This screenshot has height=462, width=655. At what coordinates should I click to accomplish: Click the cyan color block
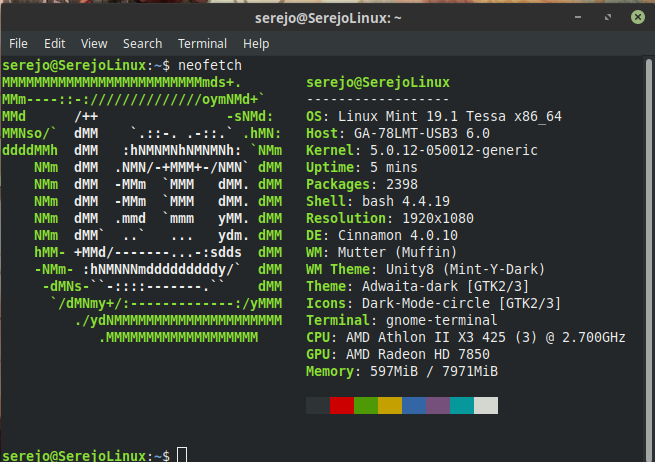pyautogui.click(x=462, y=405)
